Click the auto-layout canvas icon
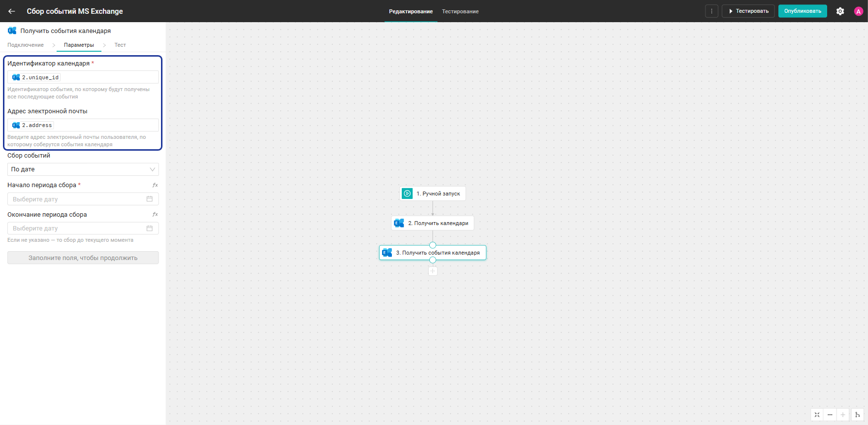Viewport: 868px width, 425px height. pos(857,415)
